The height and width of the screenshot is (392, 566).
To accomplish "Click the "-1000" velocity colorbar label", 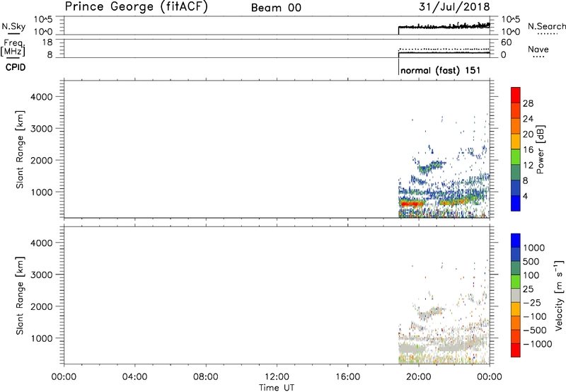I will 538,344.
